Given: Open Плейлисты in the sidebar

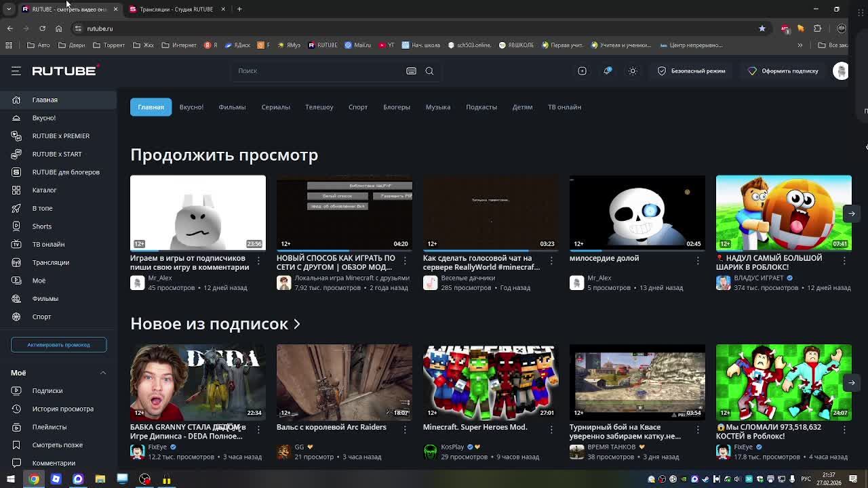Looking at the screenshot, I should pyautogui.click(x=58, y=427).
